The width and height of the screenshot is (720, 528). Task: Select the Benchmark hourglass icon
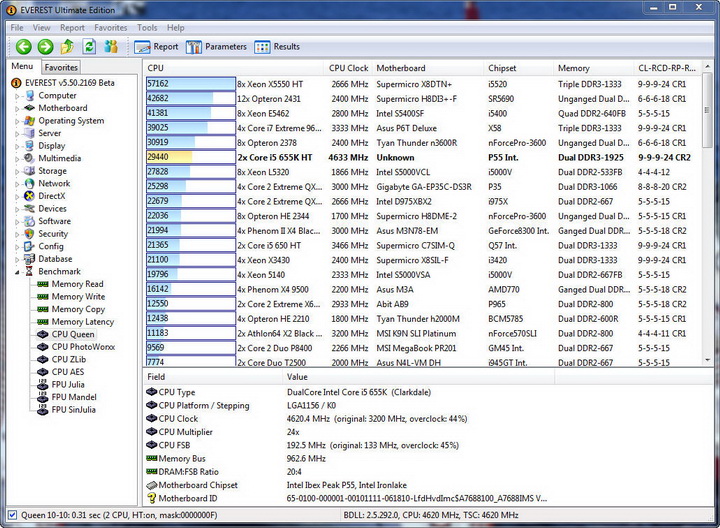[30, 271]
